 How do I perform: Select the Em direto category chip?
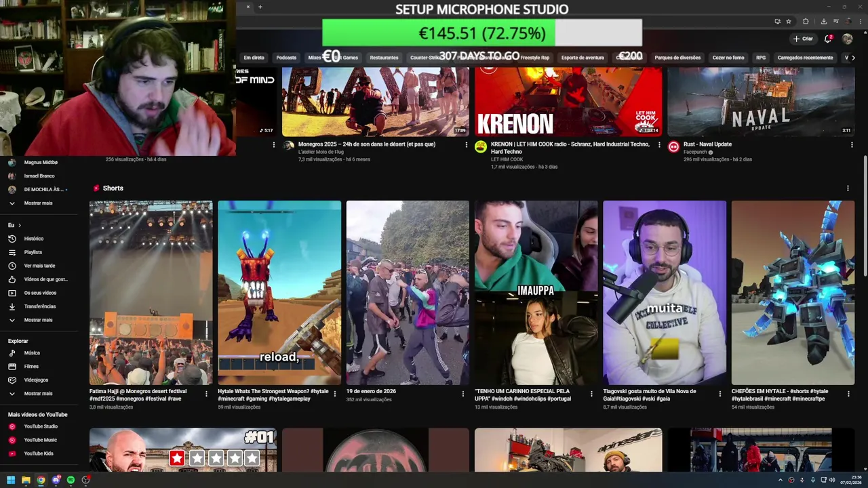pyautogui.click(x=254, y=58)
